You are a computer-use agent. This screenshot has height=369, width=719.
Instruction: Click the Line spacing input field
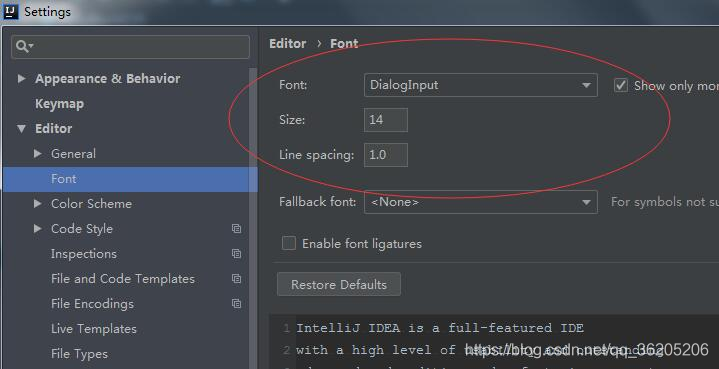[386, 155]
